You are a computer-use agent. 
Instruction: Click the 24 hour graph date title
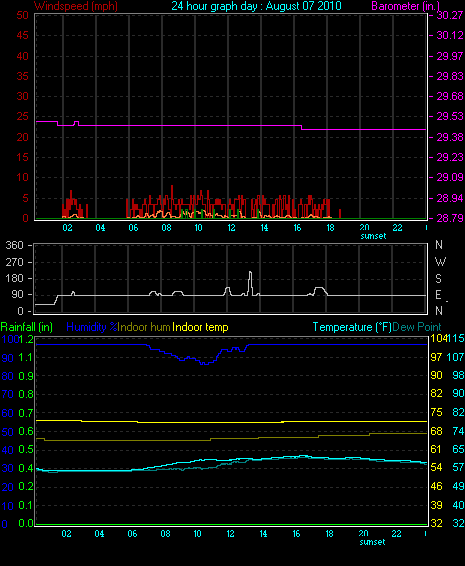(256, 6)
